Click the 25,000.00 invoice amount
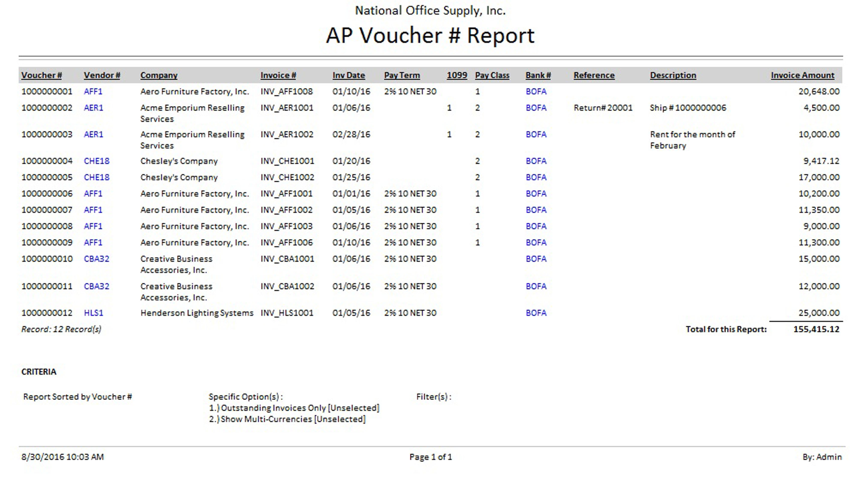The width and height of the screenshot is (868, 478). coord(819,313)
